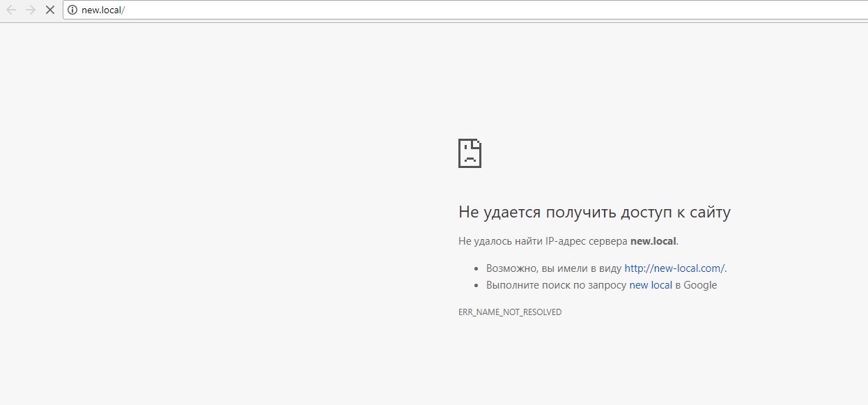868x405 pixels.
Task: Click the first suggestion bullet point
Action: pyautogui.click(x=477, y=268)
